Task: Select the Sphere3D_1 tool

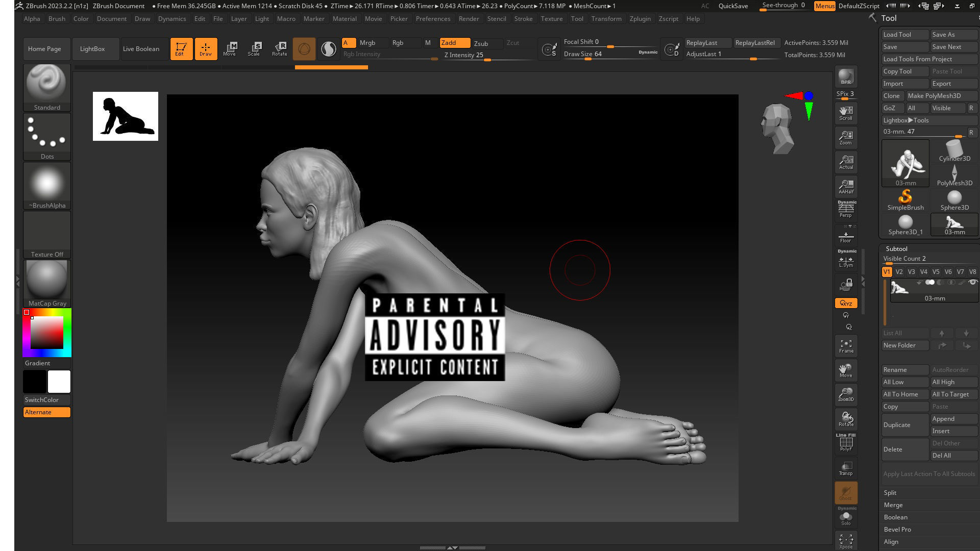Action: coord(905,224)
